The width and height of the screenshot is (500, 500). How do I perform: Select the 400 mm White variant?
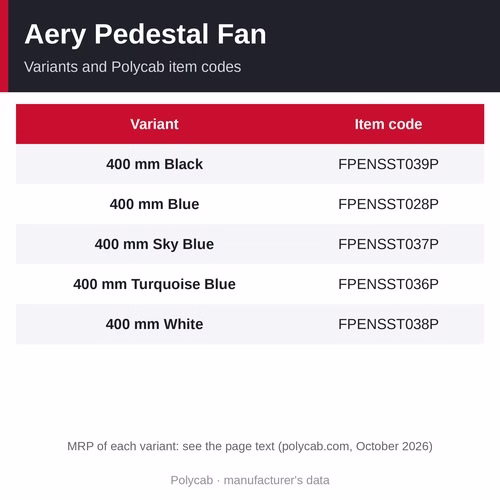pyautogui.click(x=154, y=324)
